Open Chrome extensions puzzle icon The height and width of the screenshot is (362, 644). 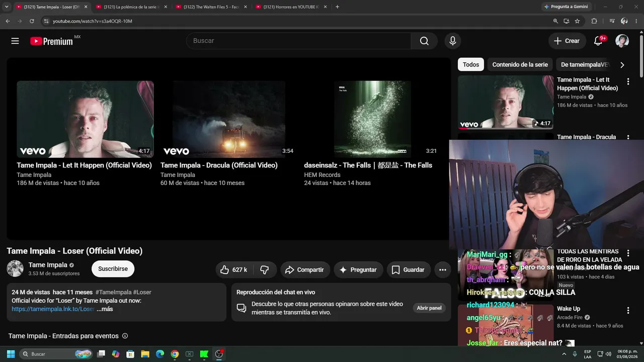coord(594,21)
